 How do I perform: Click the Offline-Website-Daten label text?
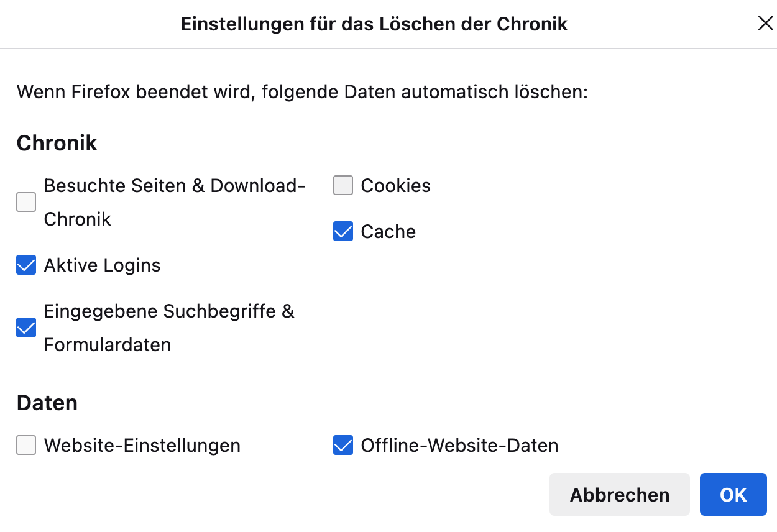tap(459, 446)
